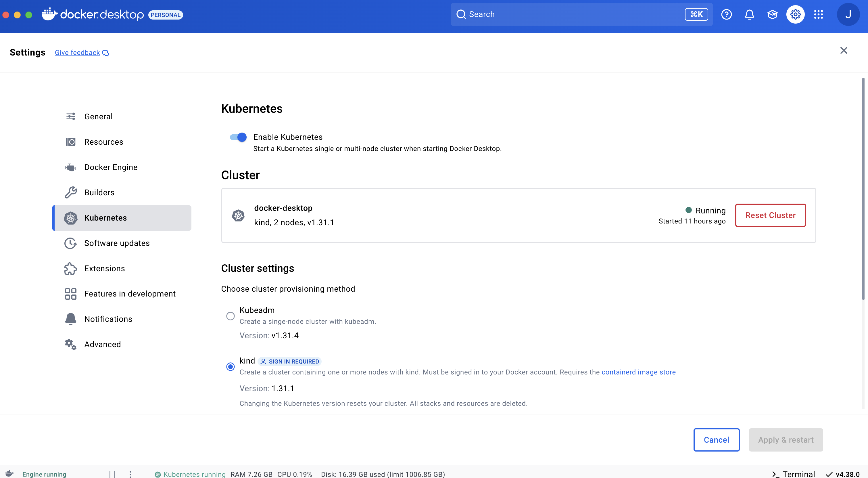Select the Kubeadm provisioning method
Screen dimensions: 868x478
pos(231,316)
